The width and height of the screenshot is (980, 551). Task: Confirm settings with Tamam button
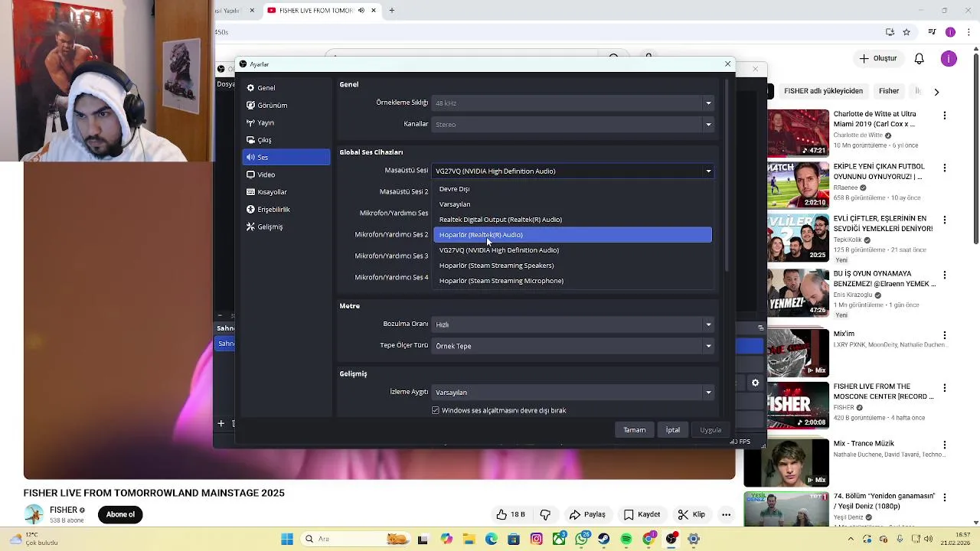coord(634,430)
